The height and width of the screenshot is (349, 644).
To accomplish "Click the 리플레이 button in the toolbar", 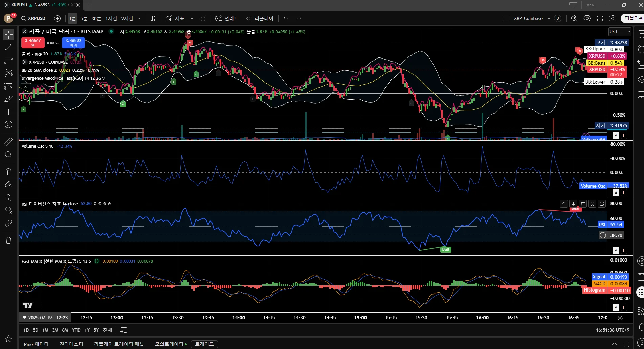I will [260, 18].
